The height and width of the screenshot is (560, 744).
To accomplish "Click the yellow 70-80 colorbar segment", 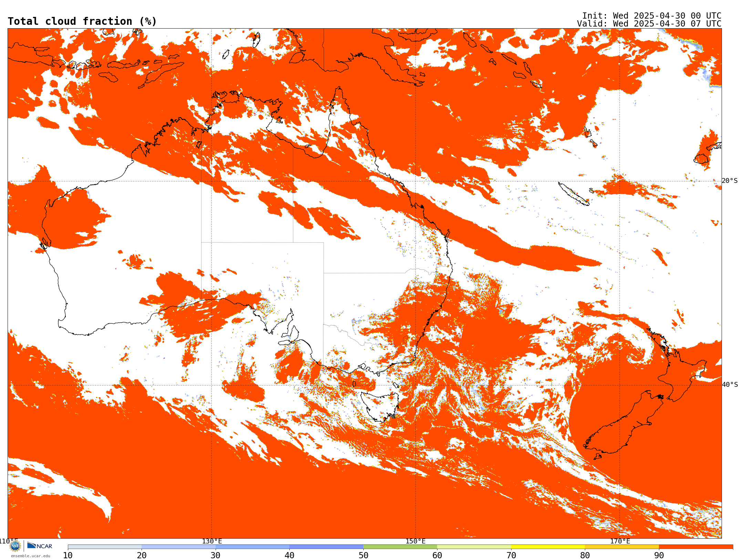I will pyautogui.click(x=548, y=547).
